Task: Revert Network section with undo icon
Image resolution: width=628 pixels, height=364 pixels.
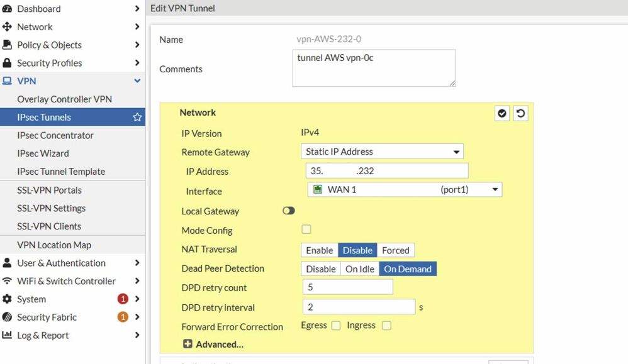Action: 520,113
